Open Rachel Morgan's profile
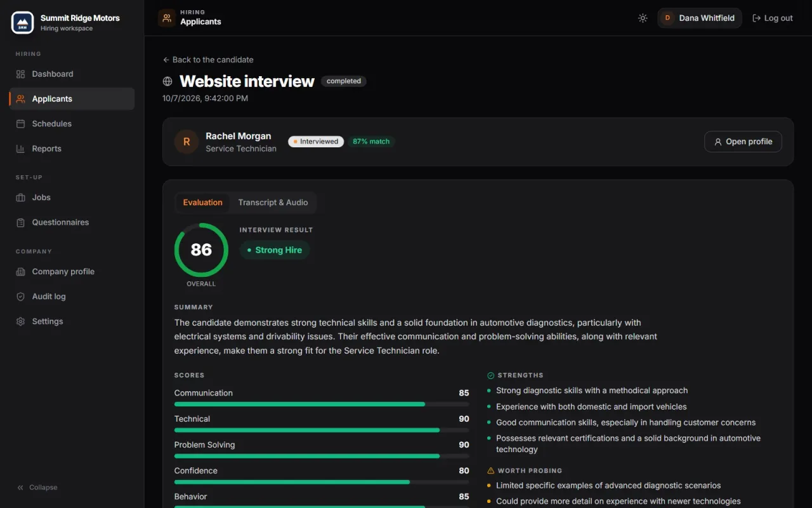The width and height of the screenshot is (812, 508). coord(743,142)
